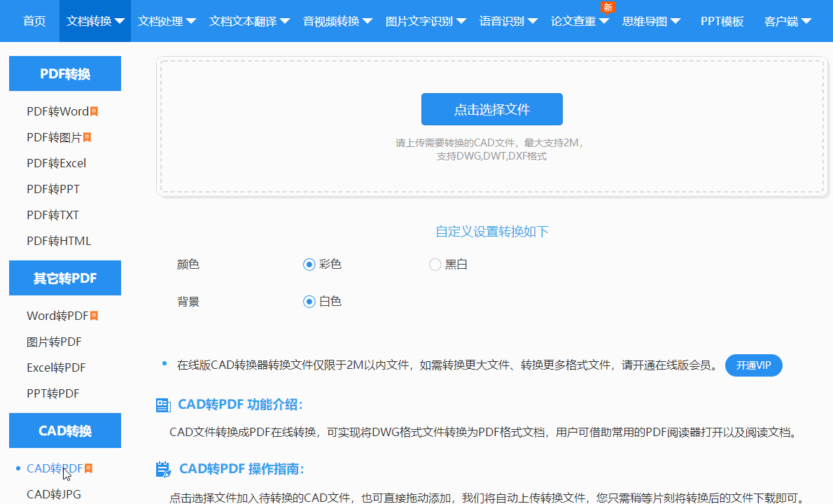Click the 自定义设置转换如下 heading text
This screenshot has height=504, width=833.
click(x=492, y=232)
